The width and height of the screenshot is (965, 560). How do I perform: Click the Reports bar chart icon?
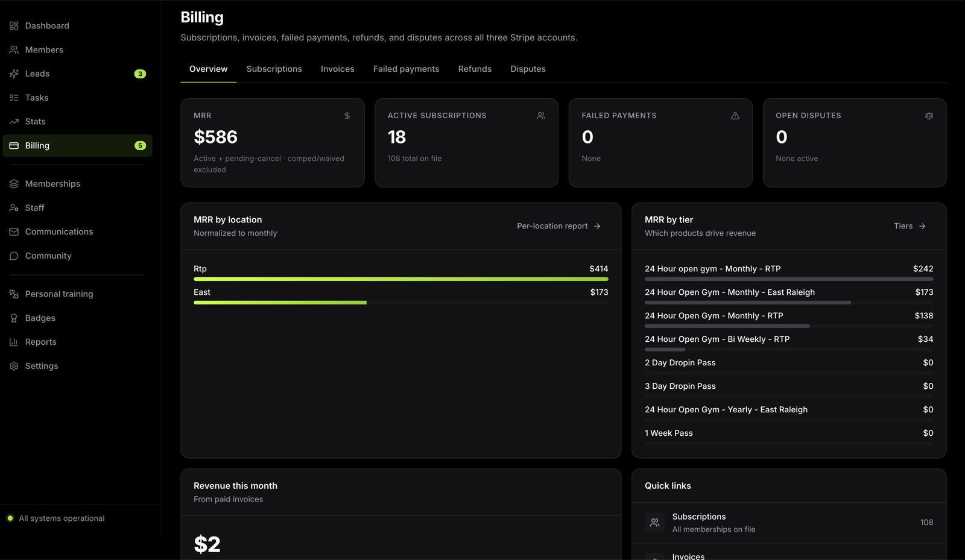(14, 342)
